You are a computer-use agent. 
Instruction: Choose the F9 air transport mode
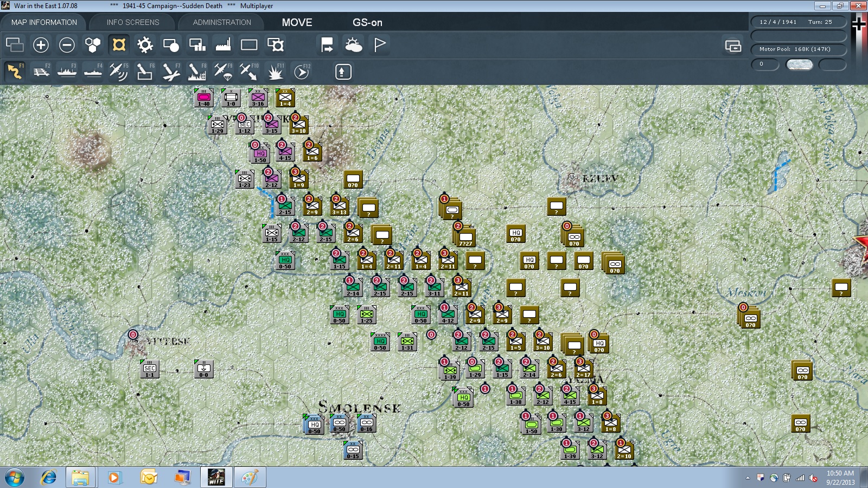coord(223,72)
